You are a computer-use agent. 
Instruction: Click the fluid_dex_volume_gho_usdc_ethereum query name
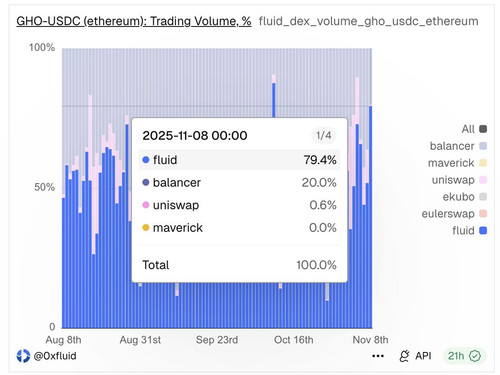[368, 21]
